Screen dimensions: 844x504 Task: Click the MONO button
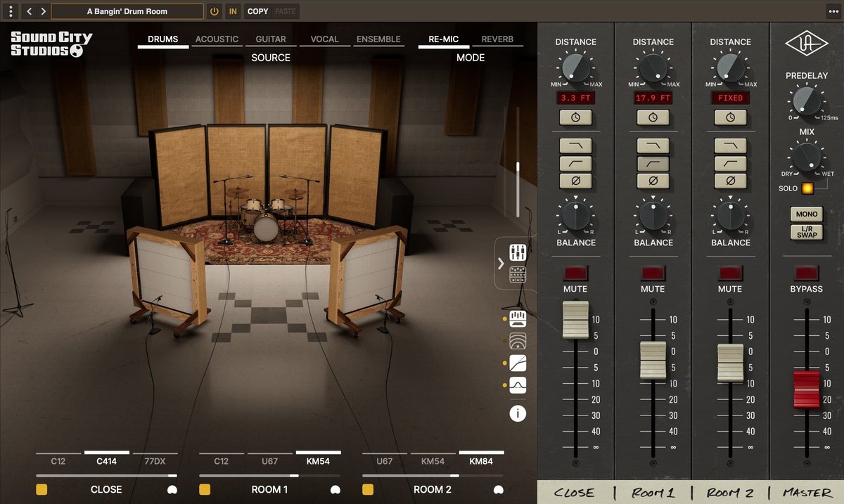coord(807,214)
